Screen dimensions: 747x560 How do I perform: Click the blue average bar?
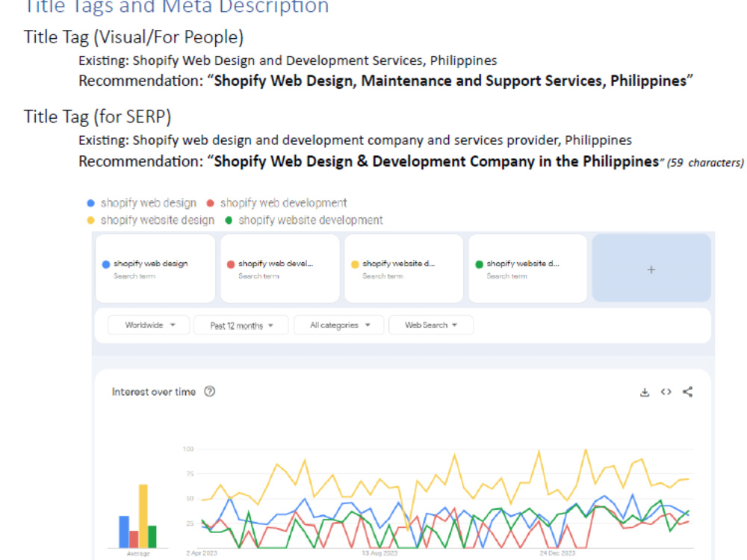[124, 532]
